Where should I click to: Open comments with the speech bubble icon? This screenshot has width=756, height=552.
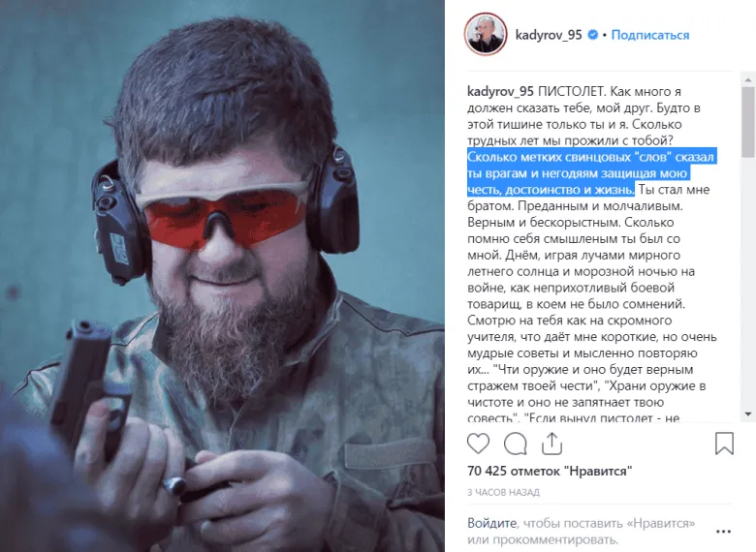click(515, 444)
